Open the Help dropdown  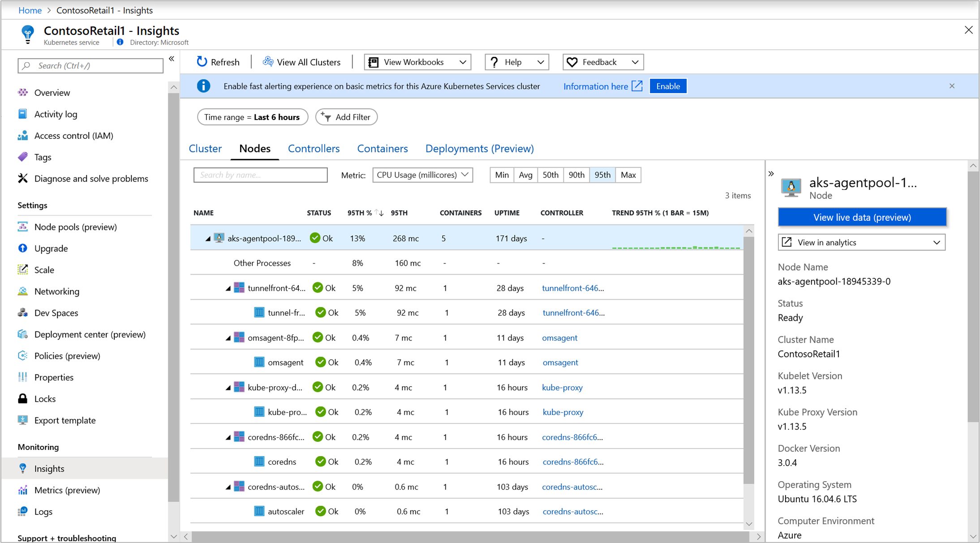[517, 62]
